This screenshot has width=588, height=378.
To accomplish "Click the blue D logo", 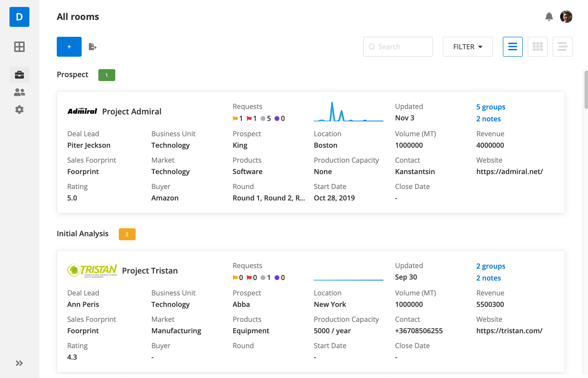I will click(19, 17).
